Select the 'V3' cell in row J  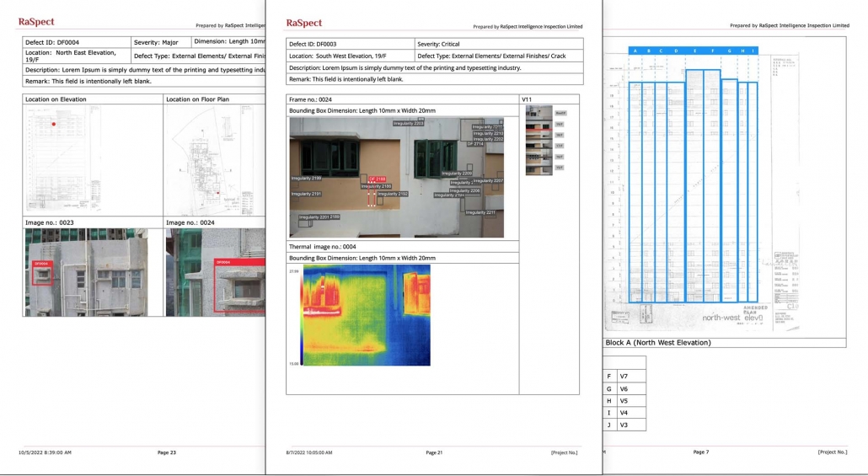coord(630,425)
